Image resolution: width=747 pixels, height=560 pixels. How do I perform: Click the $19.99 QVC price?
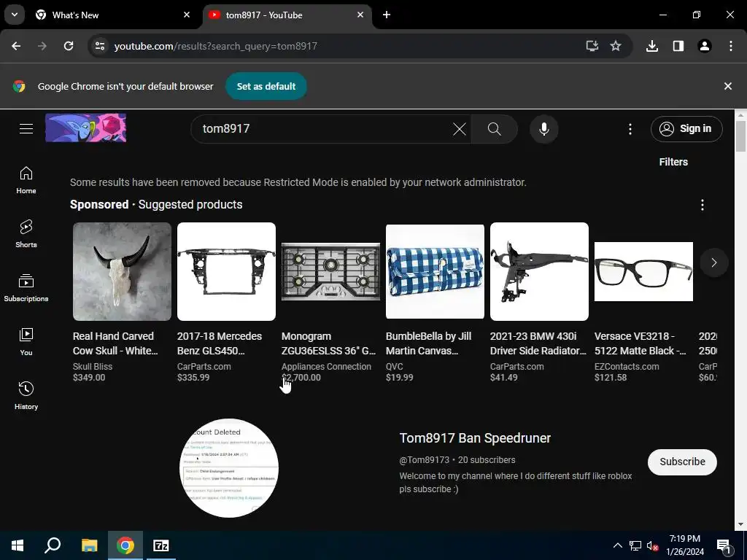(399, 378)
